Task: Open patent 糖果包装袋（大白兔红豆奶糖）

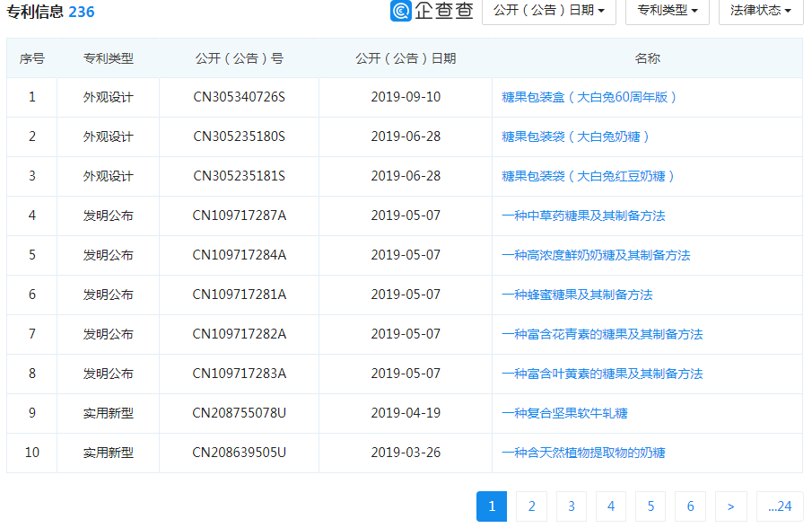Action: point(588,176)
